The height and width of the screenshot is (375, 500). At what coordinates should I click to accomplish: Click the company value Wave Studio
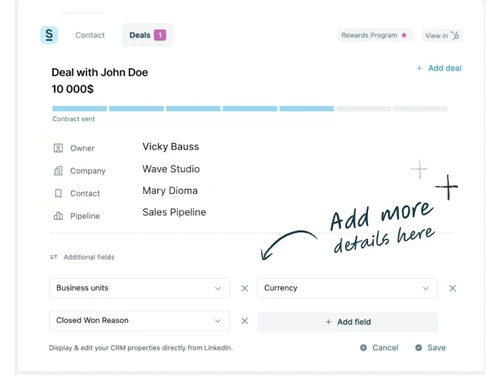pyautogui.click(x=171, y=169)
